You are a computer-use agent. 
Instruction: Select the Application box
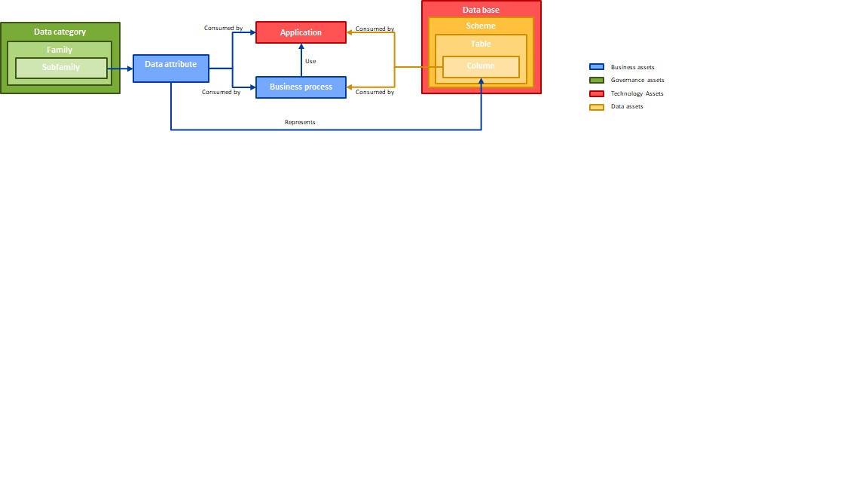point(301,32)
